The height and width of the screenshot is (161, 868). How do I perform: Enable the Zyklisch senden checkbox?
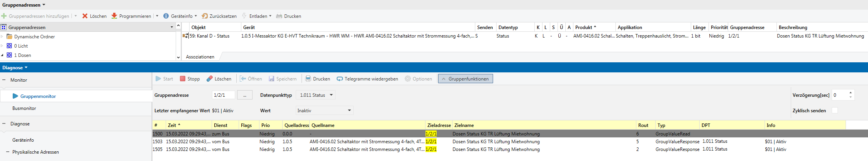pyautogui.click(x=834, y=111)
